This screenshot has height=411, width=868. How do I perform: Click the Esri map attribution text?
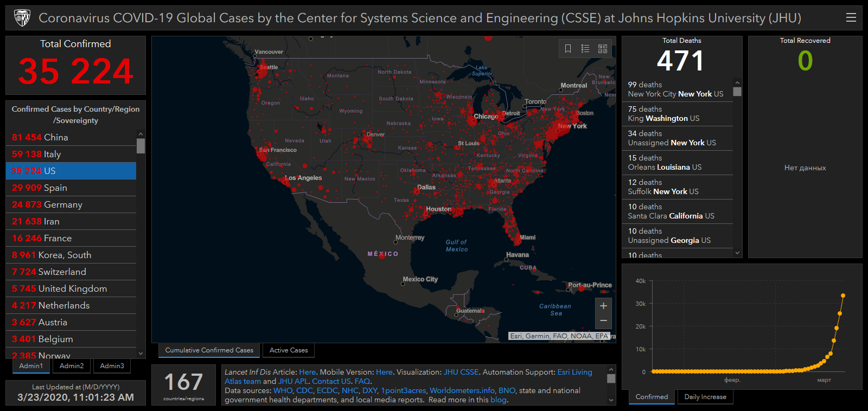(559, 336)
